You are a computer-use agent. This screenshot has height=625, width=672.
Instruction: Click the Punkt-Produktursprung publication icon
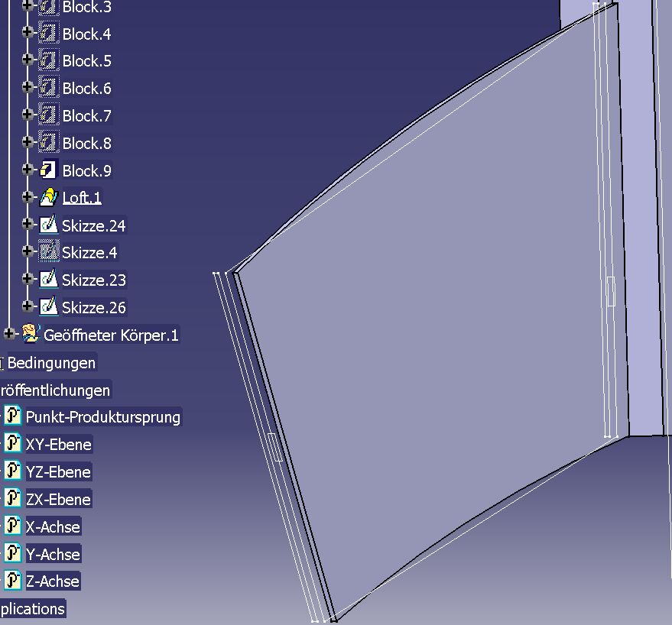pos(12,416)
